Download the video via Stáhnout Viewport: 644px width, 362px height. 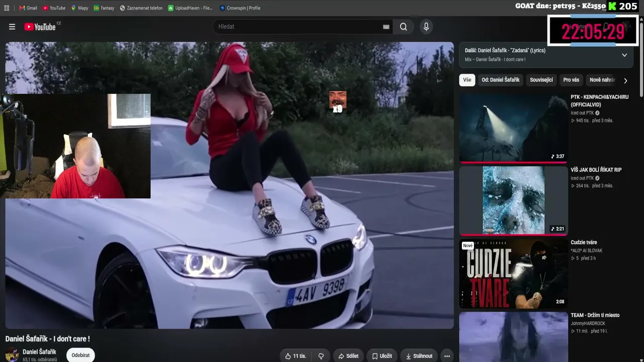(x=419, y=356)
